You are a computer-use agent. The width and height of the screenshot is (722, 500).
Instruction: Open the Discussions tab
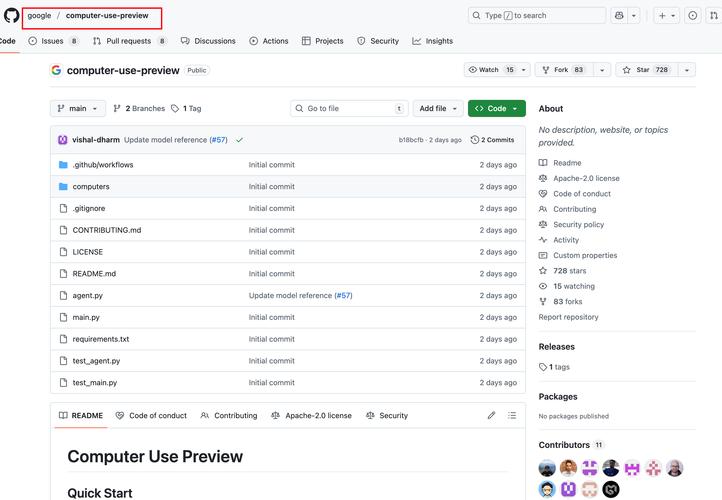tap(208, 41)
